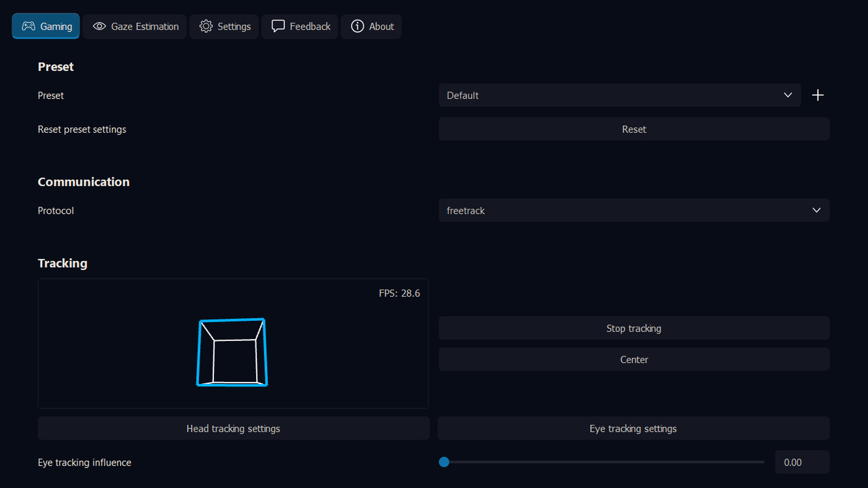Click the info circle About icon
The image size is (868, 488).
pyautogui.click(x=357, y=26)
